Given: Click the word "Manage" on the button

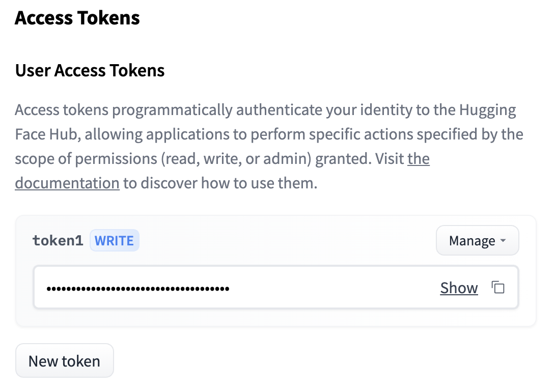Looking at the screenshot, I should (472, 241).
